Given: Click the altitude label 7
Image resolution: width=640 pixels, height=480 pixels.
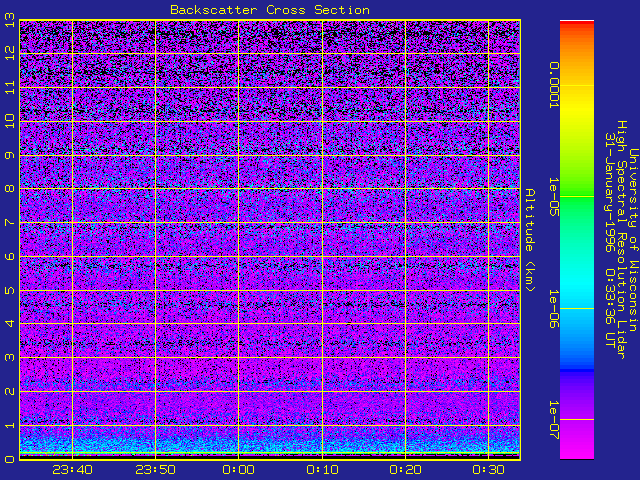Looking at the screenshot, I should [10, 222].
